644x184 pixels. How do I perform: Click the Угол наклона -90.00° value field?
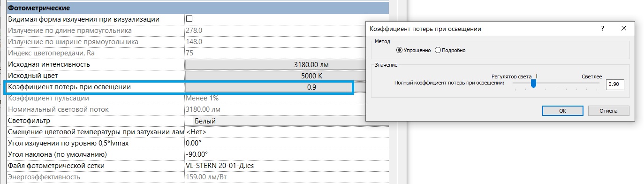287,154
